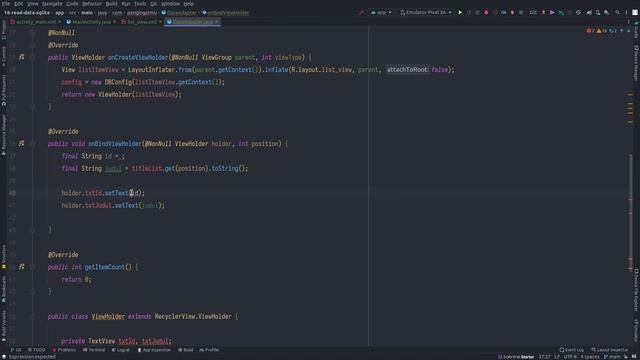The image size is (640, 360).
Task: Click the 4 spaces indent widget
Action: [590, 357]
